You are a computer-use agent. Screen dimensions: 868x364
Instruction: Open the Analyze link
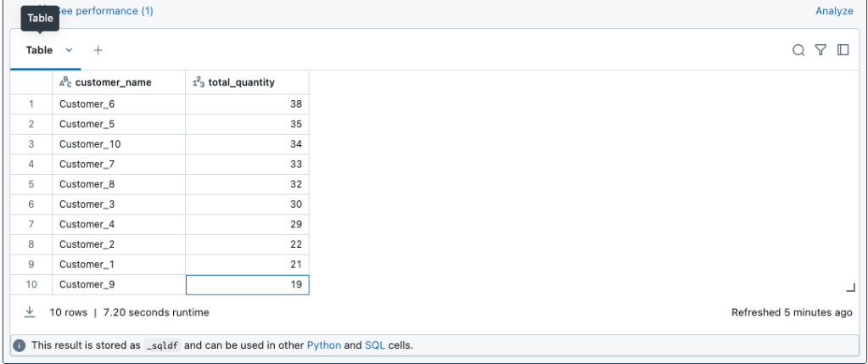pos(833,11)
